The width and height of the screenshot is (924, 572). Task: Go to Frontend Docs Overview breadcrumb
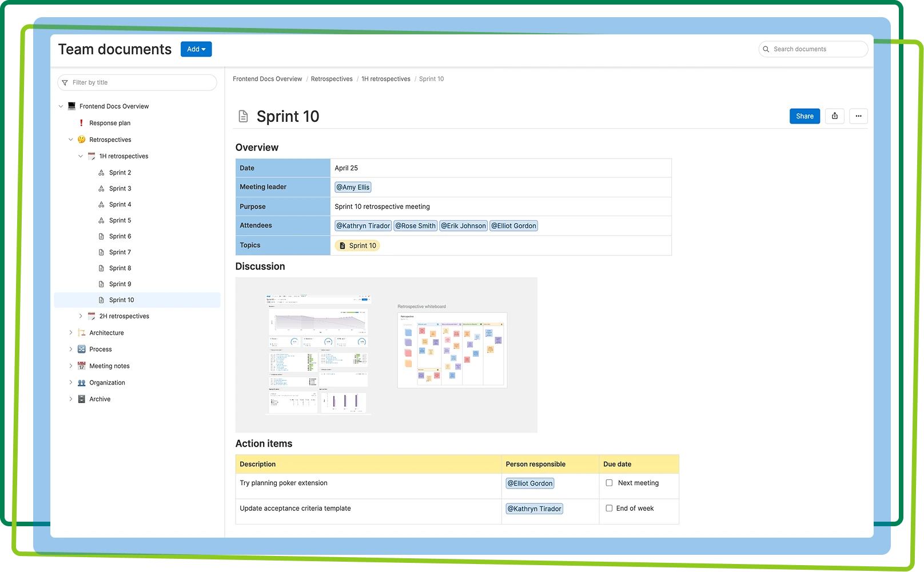268,79
